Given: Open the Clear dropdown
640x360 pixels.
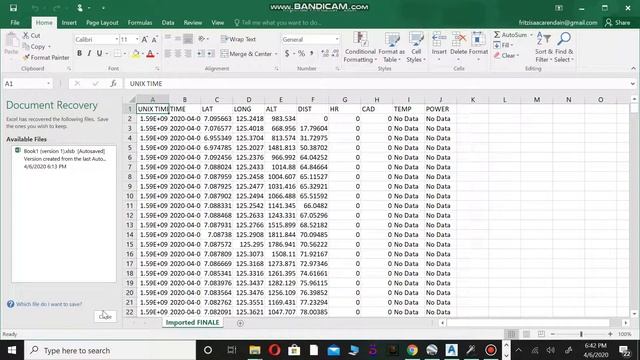Looking at the screenshot, I should pyautogui.click(x=506, y=56).
